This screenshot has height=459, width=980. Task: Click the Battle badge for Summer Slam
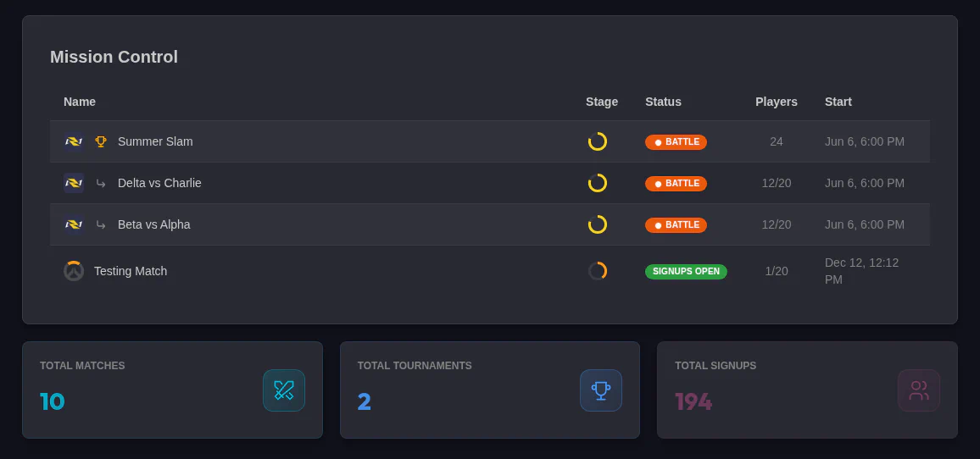pos(676,142)
